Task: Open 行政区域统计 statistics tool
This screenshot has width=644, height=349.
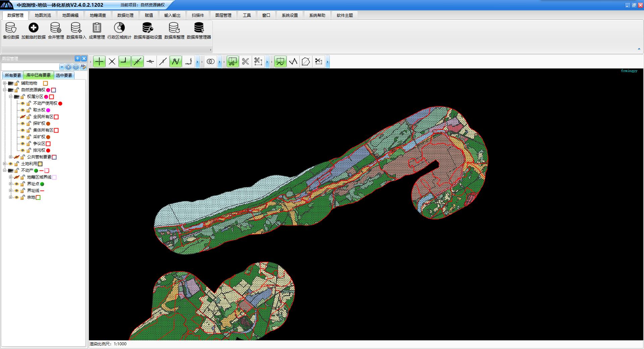Action: click(x=119, y=28)
